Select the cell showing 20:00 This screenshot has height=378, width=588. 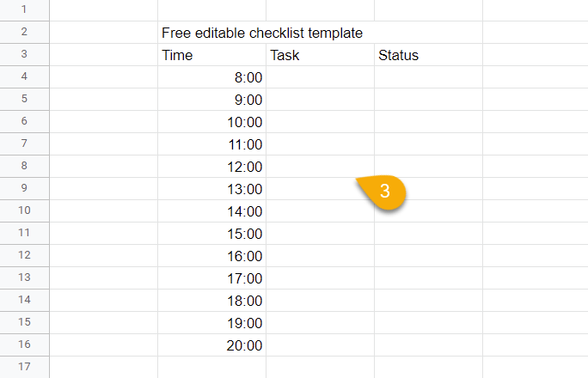(x=211, y=345)
